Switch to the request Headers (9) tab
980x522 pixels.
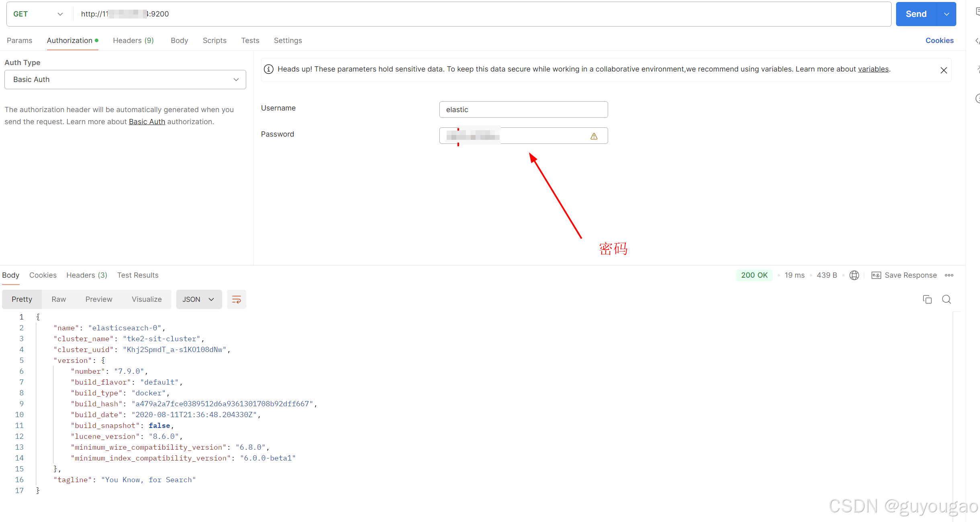pyautogui.click(x=133, y=41)
